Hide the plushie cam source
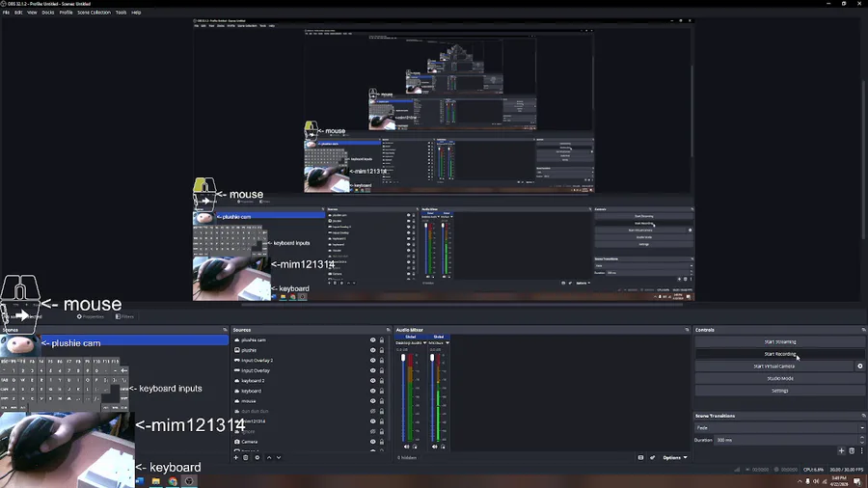 (x=372, y=340)
